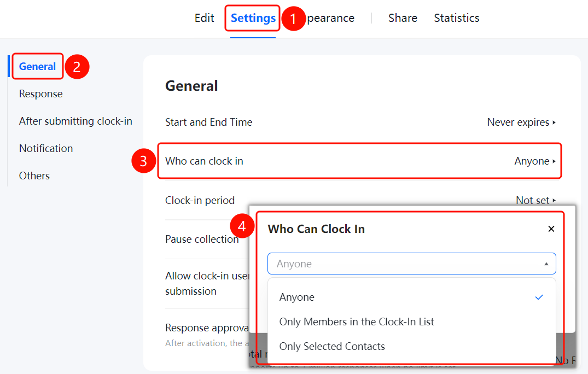Click the Start and End Time label
The height and width of the screenshot is (374, 588).
pyautogui.click(x=209, y=122)
